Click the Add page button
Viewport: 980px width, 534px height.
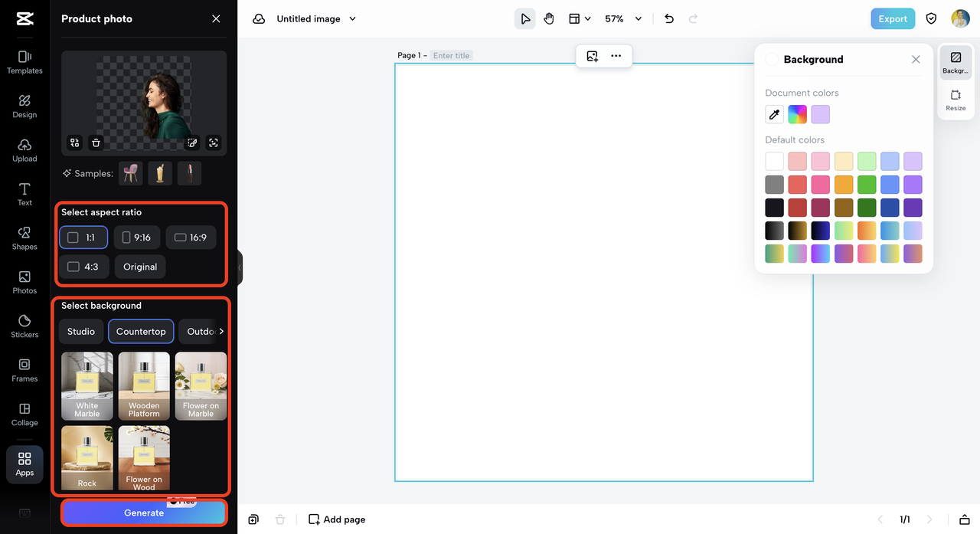(337, 519)
